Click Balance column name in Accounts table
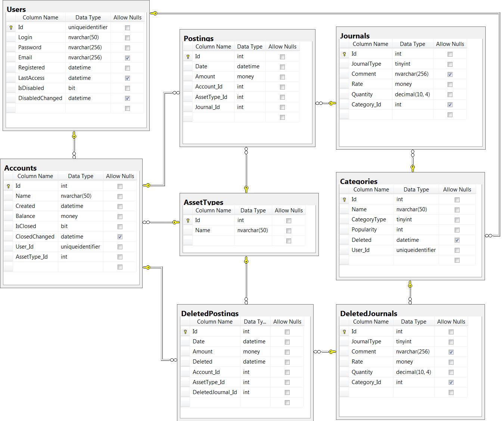Viewport: 504px width, 421px height. [x=25, y=216]
